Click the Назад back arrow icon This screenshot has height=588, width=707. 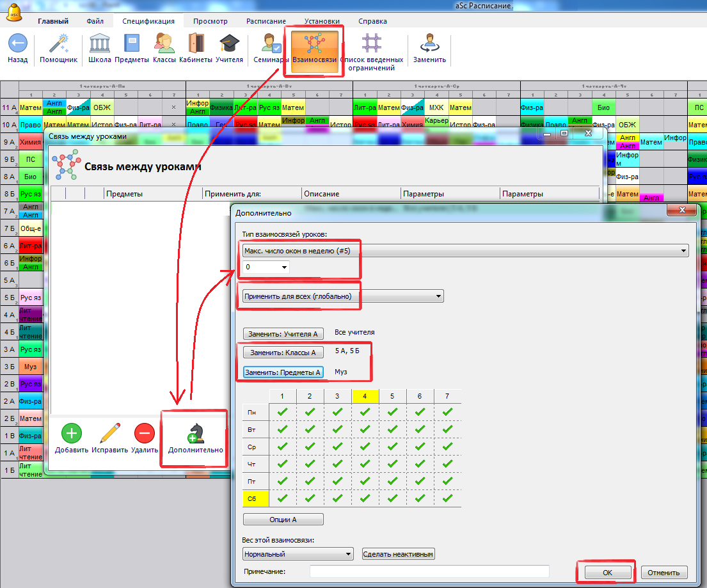coord(17,44)
